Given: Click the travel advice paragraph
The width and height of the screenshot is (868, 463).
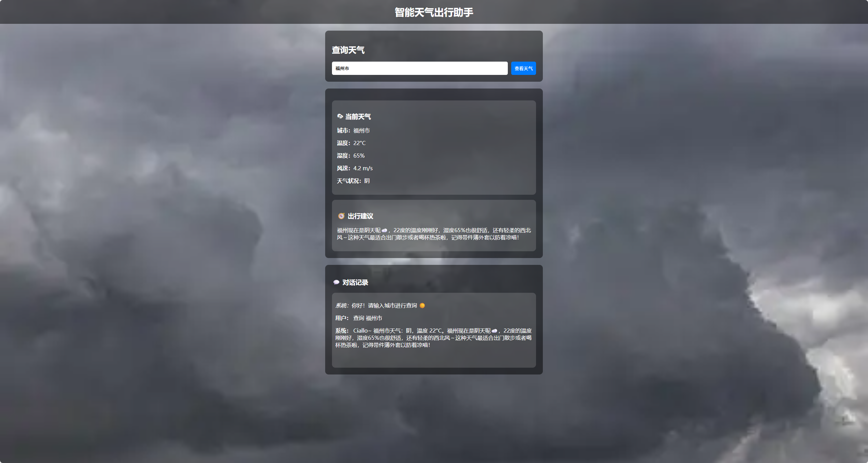Looking at the screenshot, I should [x=434, y=234].
